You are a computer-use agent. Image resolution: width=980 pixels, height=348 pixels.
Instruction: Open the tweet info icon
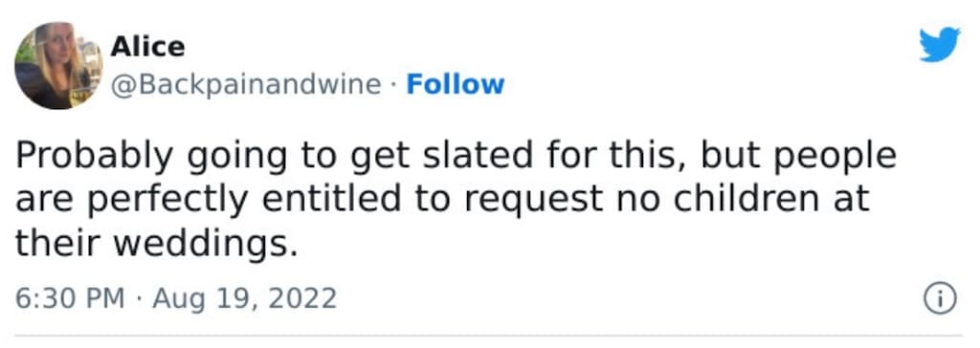point(940,298)
